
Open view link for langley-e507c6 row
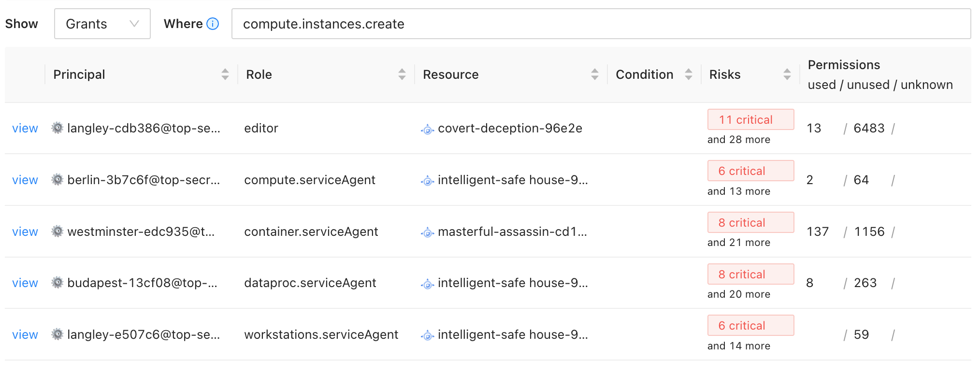[25, 335]
